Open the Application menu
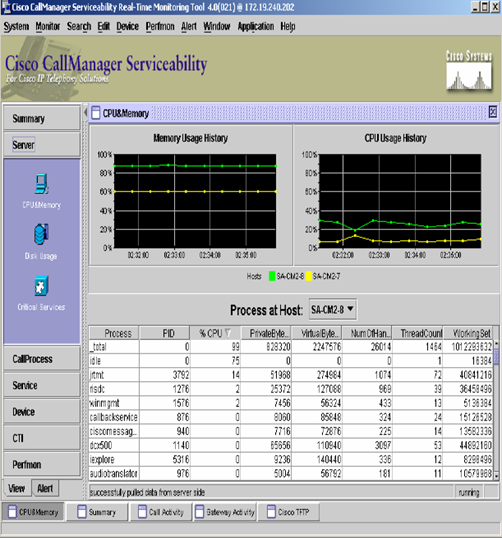Screen dimensions: 502x538 point(256,26)
